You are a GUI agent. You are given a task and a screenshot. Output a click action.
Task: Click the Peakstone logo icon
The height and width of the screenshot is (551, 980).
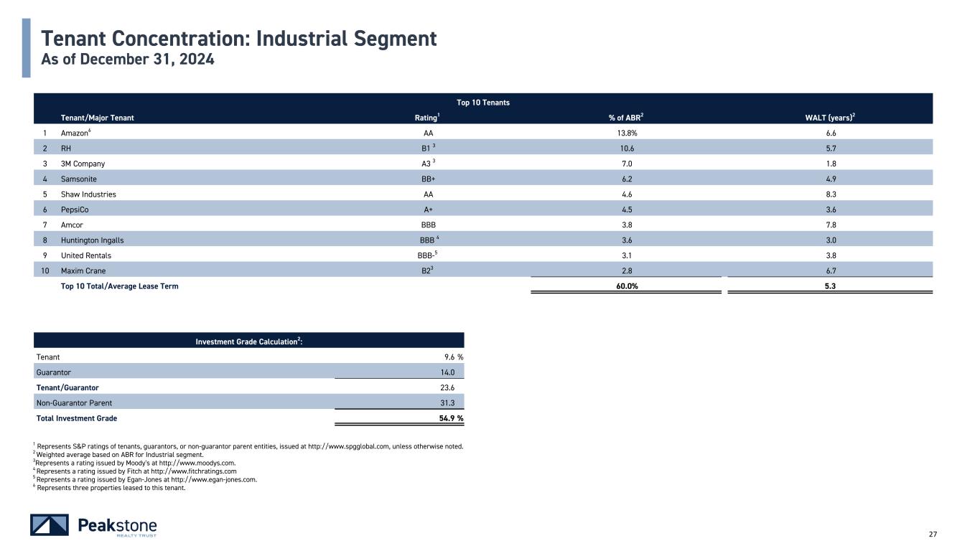(50, 525)
